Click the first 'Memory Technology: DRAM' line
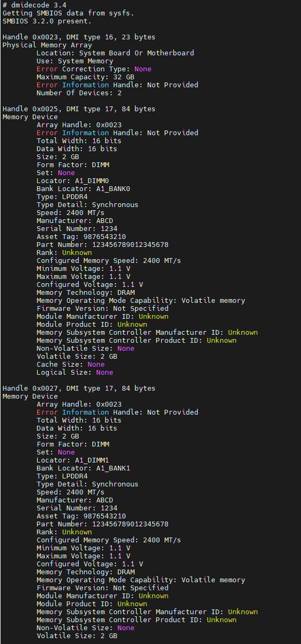Screen dimensions: 301x644 point(85,293)
